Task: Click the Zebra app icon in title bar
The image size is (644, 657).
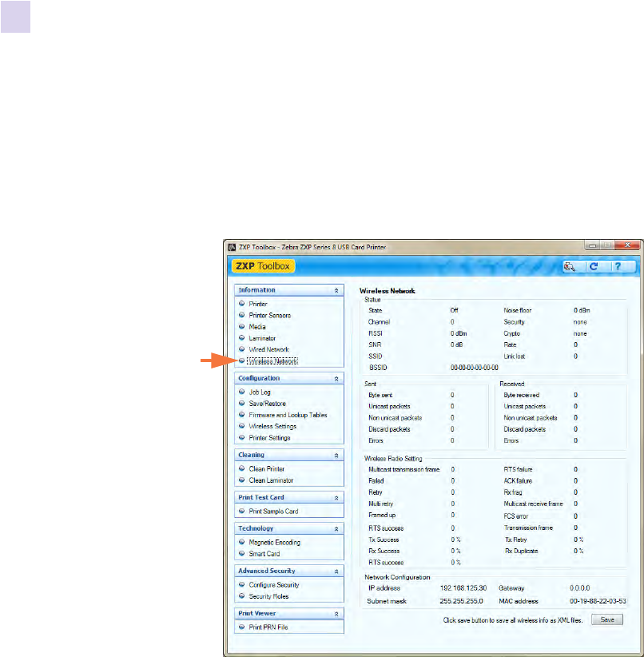Action: coord(232,247)
